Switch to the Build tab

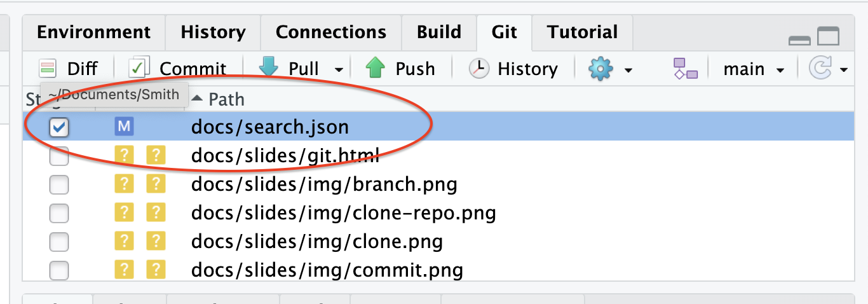point(439,32)
